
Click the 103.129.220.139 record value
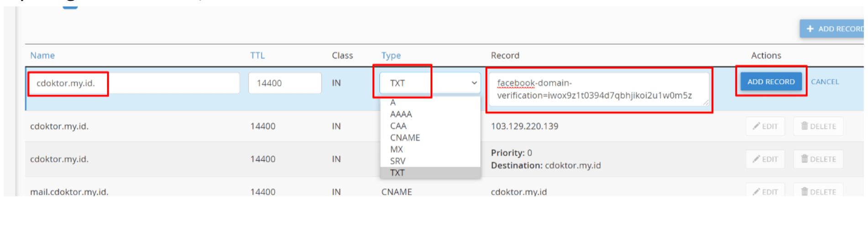tap(524, 126)
